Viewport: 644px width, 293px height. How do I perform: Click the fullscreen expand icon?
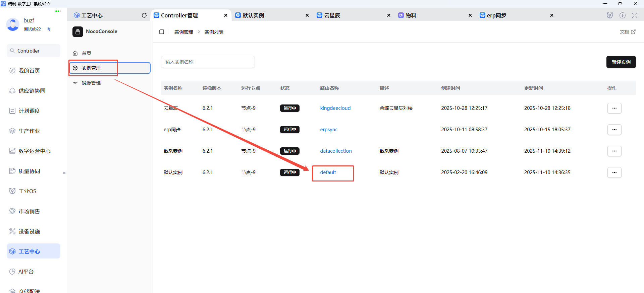[635, 15]
